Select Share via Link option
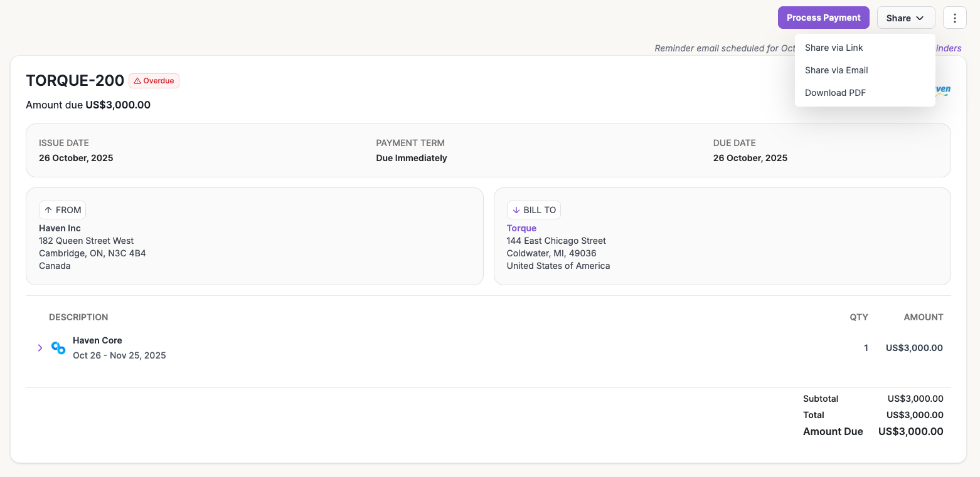This screenshot has height=477, width=980. (834, 48)
